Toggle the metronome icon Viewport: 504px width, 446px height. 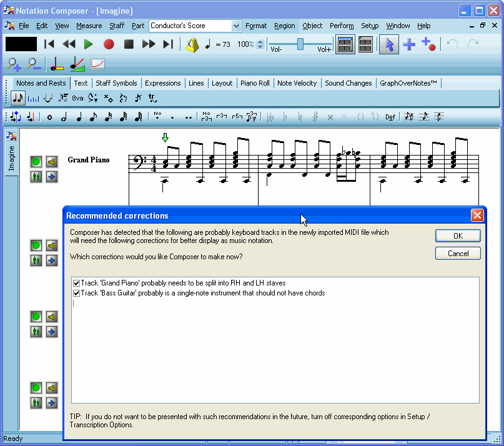pyautogui.click(x=192, y=44)
